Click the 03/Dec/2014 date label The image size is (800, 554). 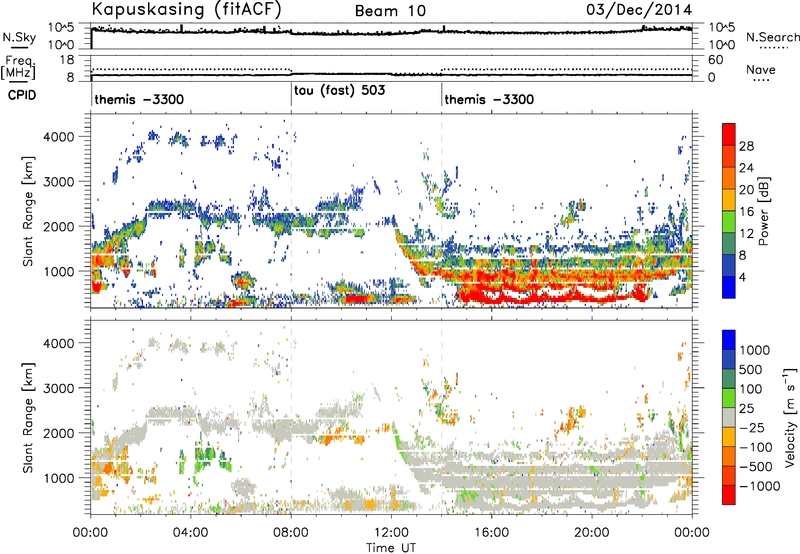(x=639, y=10)
